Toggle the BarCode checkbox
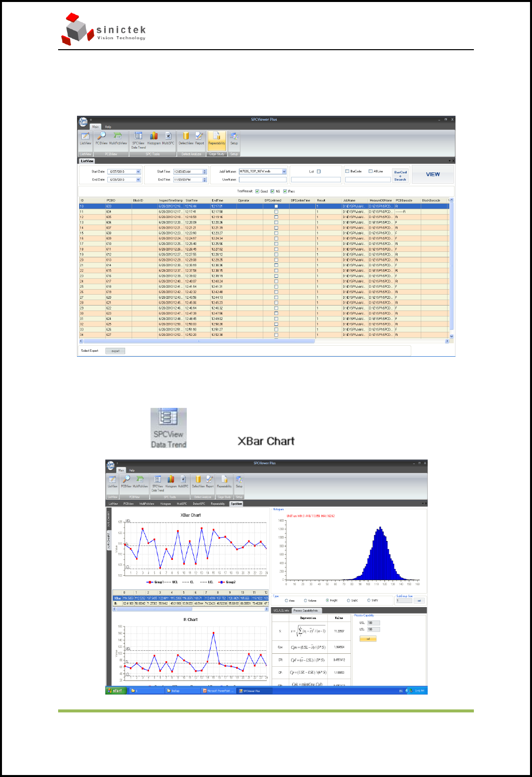The image size is (532, 777). 347,171
